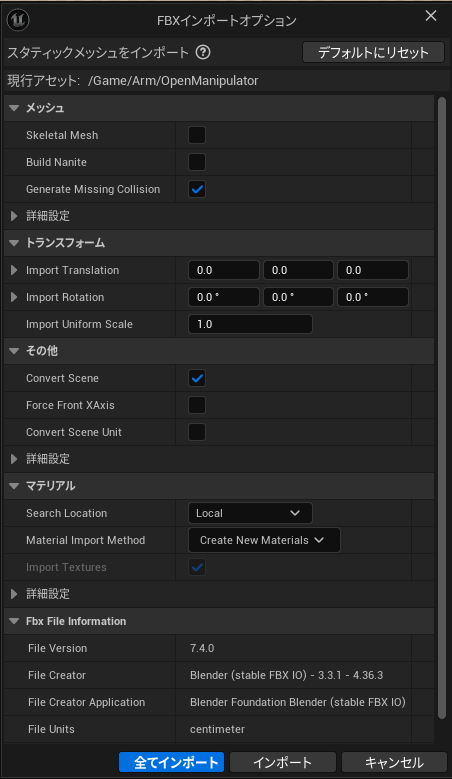The width and height of the screenshot is (452, 779).
Task: Expand 詳細設定 under マテリアル section
Action: [x=14, y=594]
